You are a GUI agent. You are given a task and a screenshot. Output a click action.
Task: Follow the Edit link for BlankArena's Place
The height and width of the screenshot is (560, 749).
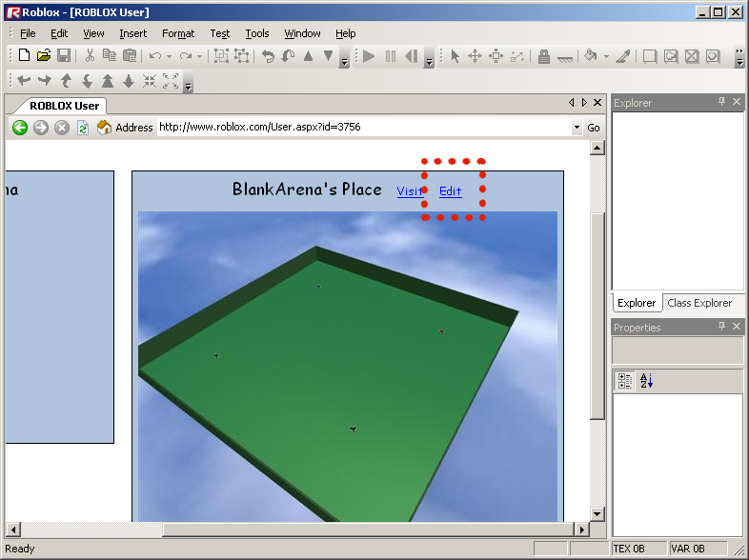coord(451,191)
